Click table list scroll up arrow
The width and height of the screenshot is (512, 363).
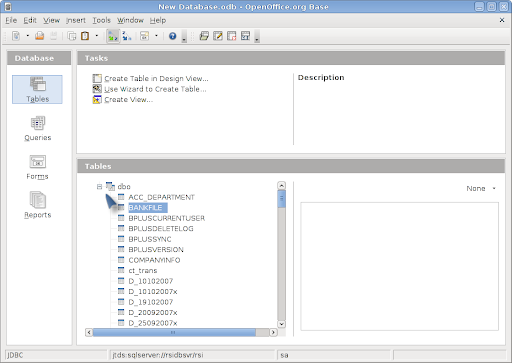[x=281, y=186]
